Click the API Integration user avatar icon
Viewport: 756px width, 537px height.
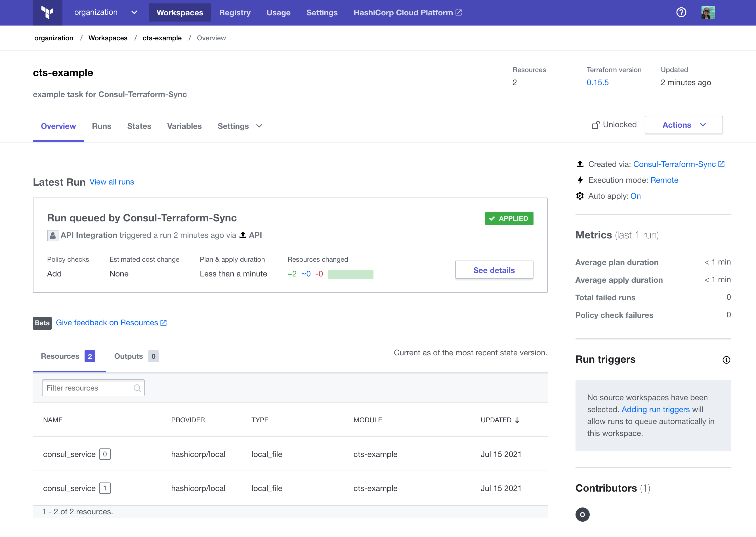tap(52, 235)
